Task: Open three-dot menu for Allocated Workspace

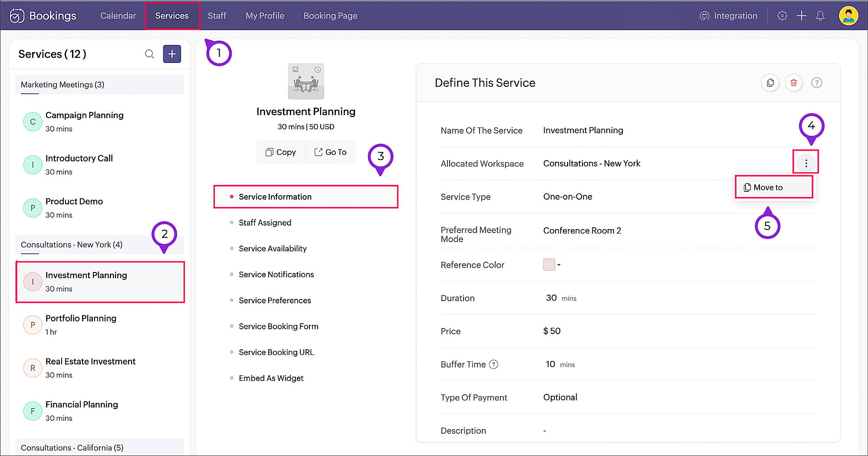Action: tap(806, 163)
